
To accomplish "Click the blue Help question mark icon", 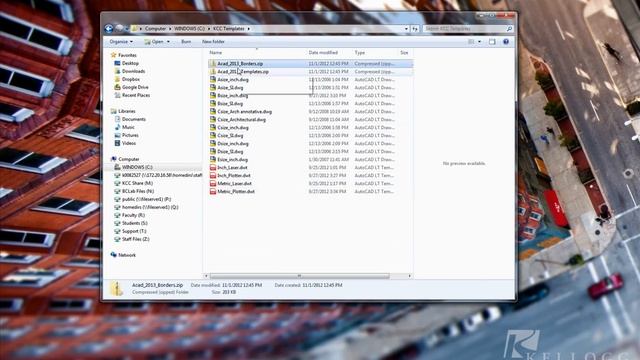I will pyautogui.click(x=506, y=42).
